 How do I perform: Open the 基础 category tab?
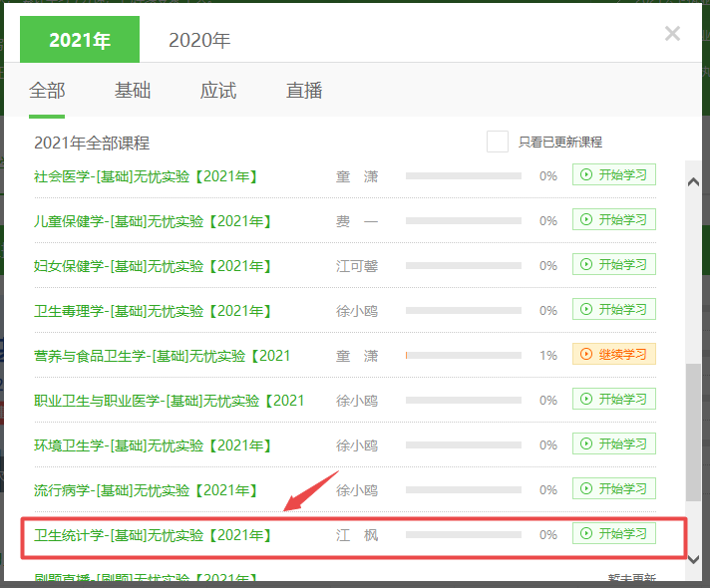(x=133, y=91)
